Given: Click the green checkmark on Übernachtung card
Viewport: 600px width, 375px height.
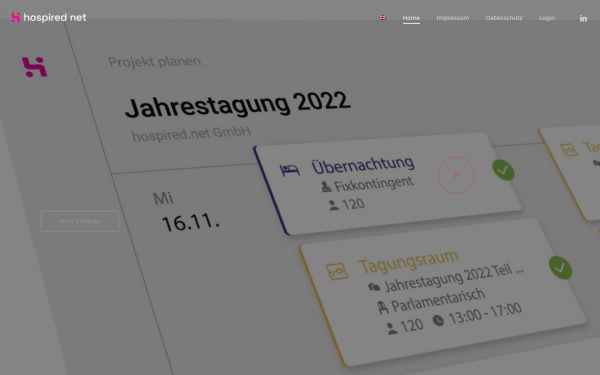Looking at the screenshot, I should pos(503,170).
